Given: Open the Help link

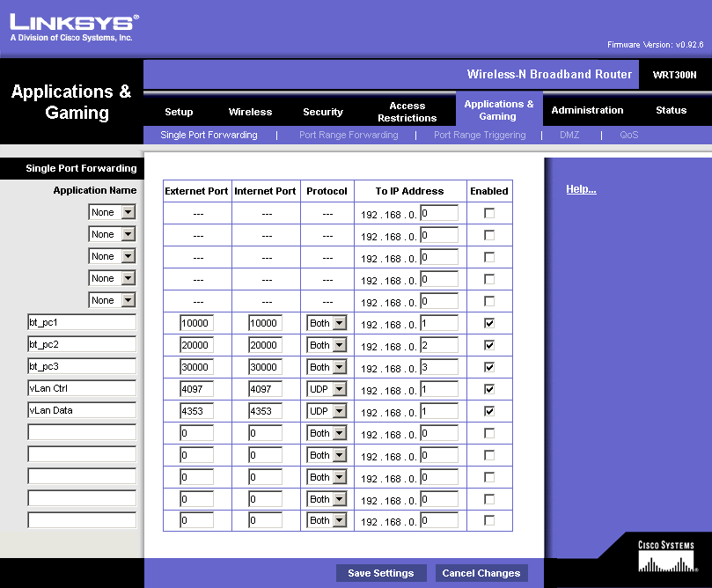Looking at the screenshot, I should coord(581,189).
